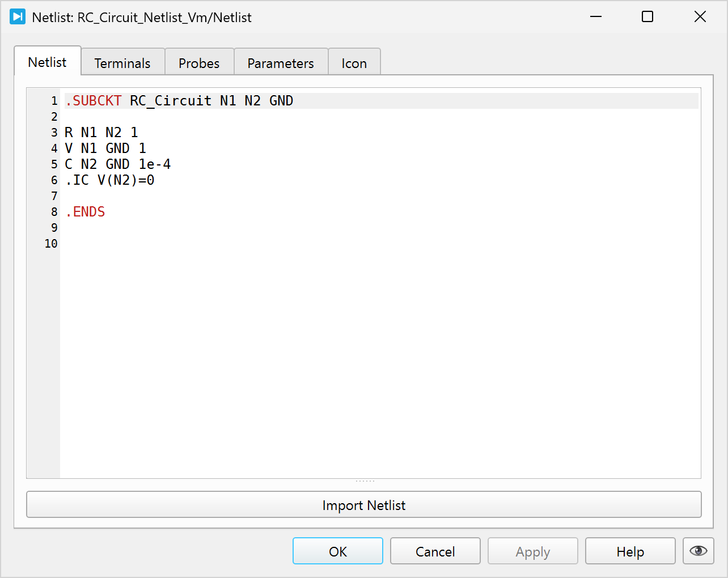Click the .IC V(N2)=0 line
The image size is (728, 578).
click(110, 180)
